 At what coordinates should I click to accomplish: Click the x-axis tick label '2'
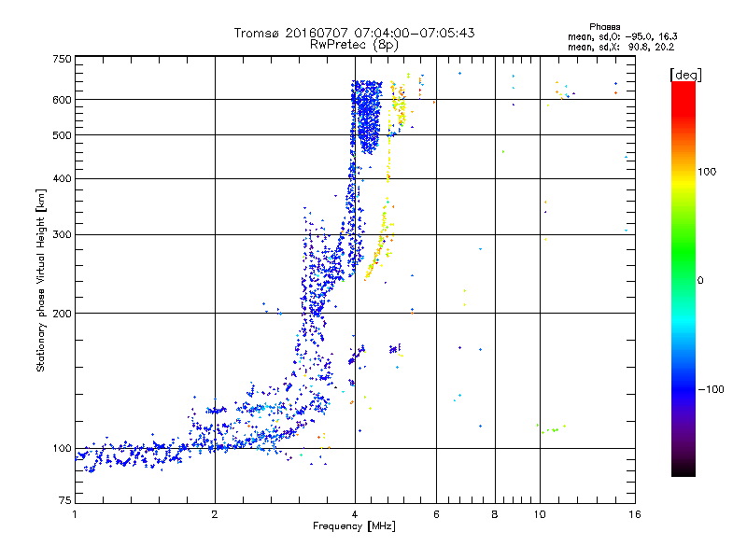click(x=215, y=514)
